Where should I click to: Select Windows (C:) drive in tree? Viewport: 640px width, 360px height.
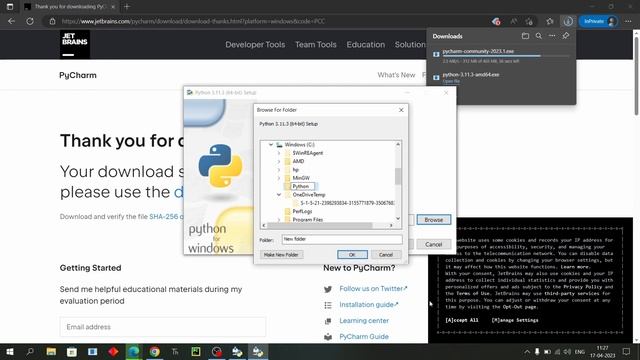point(300,144)
